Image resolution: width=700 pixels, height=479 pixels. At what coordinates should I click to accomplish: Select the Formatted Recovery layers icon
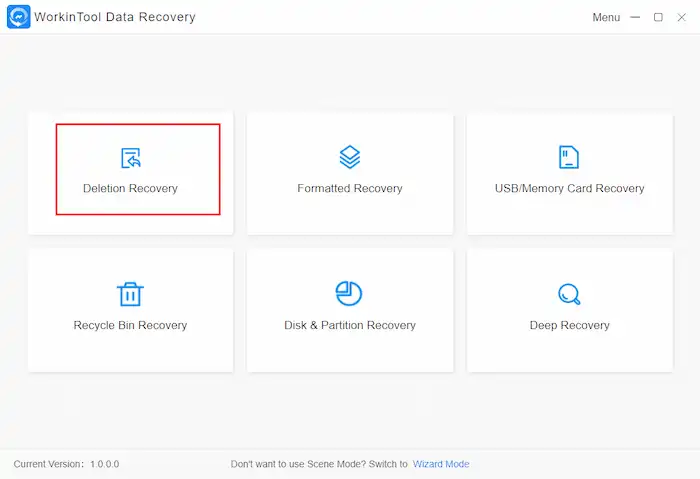349,157
